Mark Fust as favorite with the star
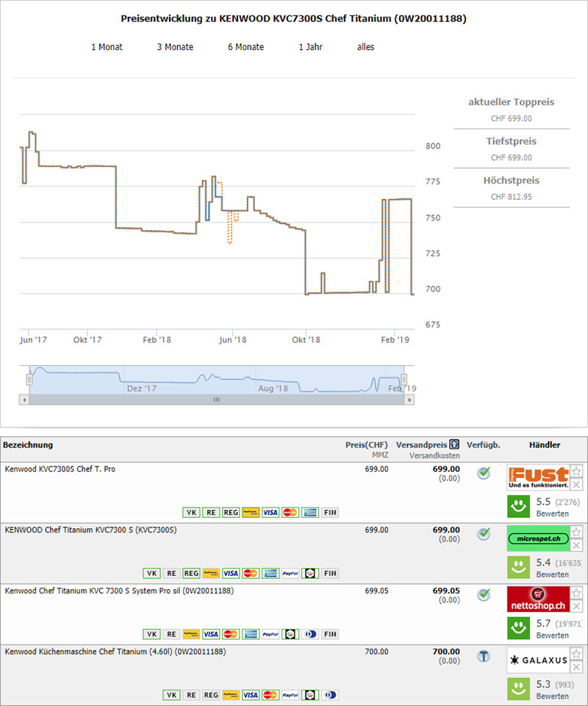 (577, 471)
